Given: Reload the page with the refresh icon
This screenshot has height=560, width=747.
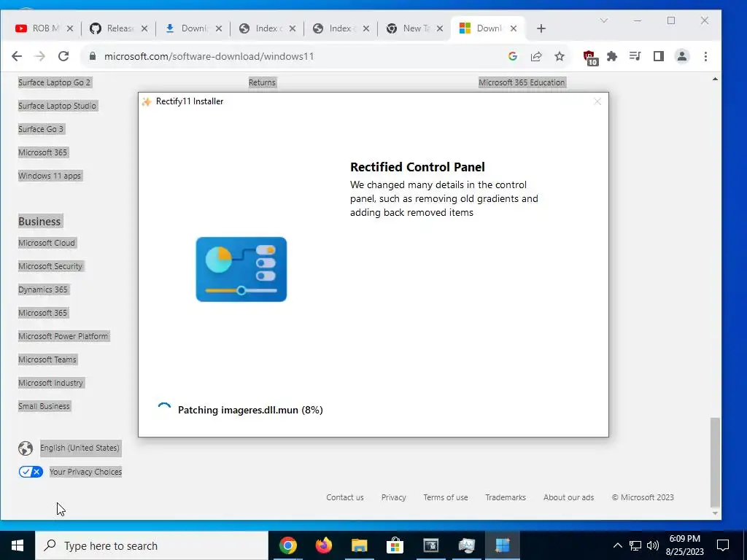Looking at the screenshot, I should (x=63, y=56).
